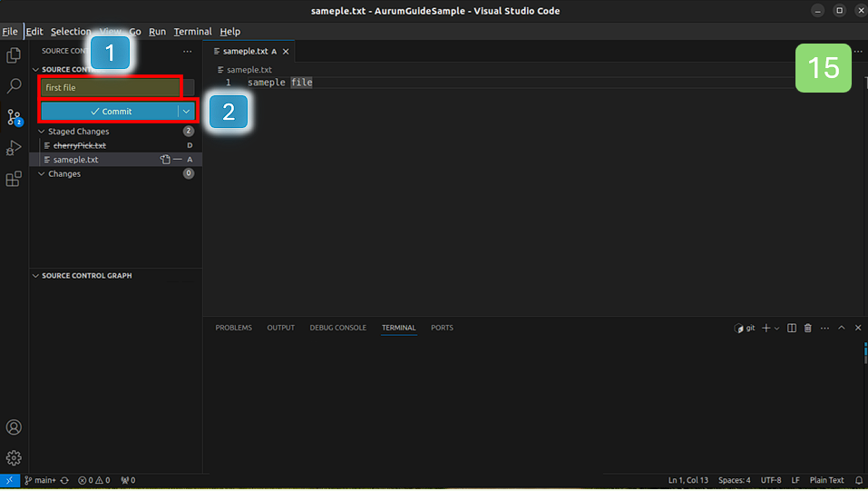
Task: Click Plain Text language mode
Action: [826, 480]
